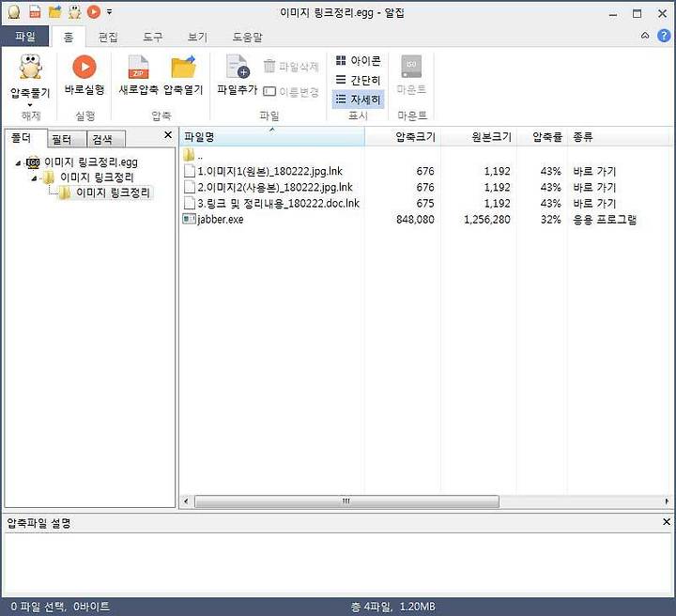Screen dimensions: 676x616
Task: Click the egg icon in quick access toolbar
Action: (x=14, y=12)
